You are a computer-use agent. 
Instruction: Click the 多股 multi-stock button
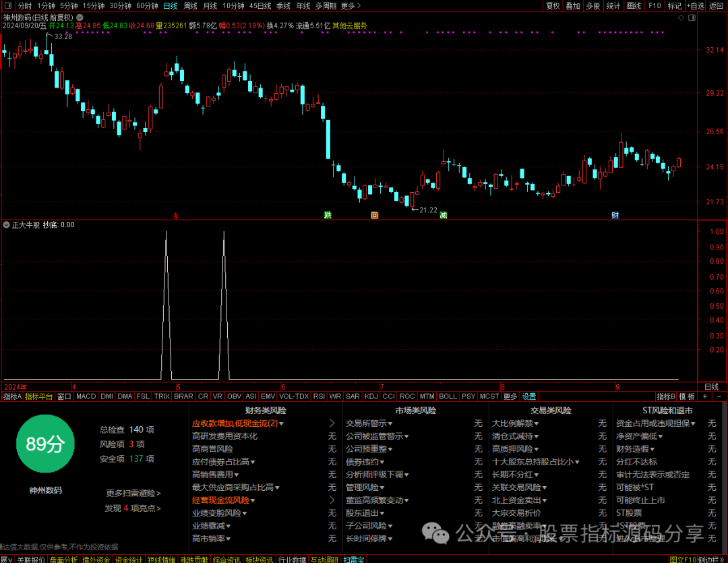pyautogui.click(x=593, y=5)
